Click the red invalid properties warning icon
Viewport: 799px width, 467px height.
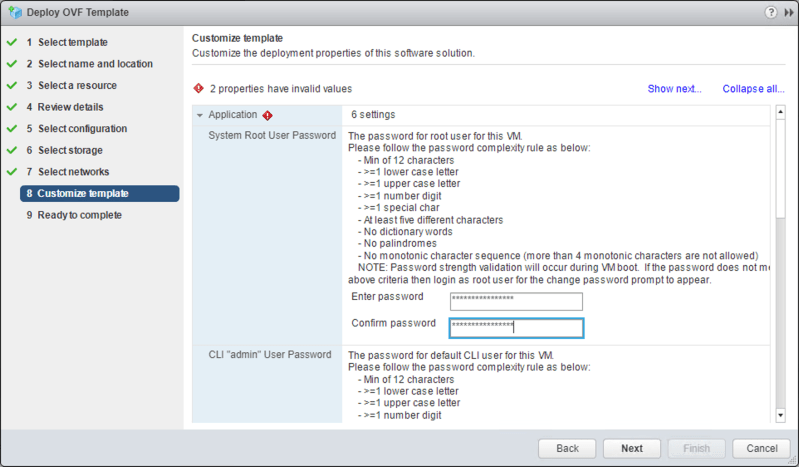[x=198, y=89]
